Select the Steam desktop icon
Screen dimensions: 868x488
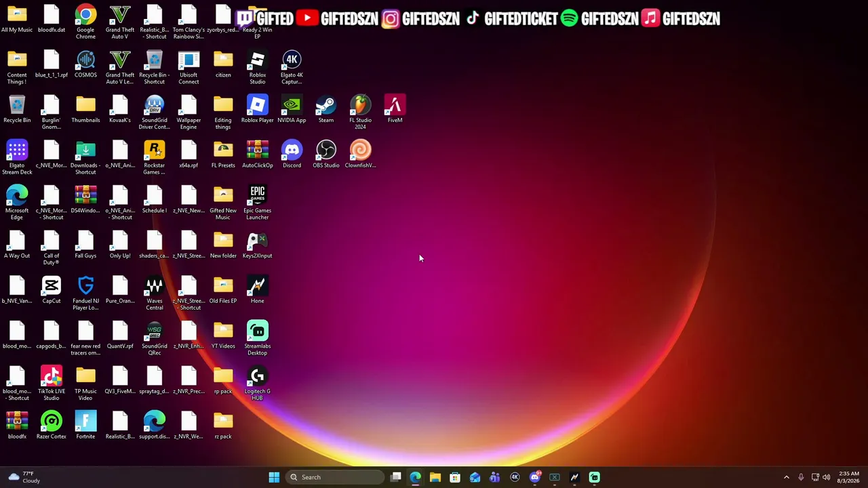click(326, 109)
